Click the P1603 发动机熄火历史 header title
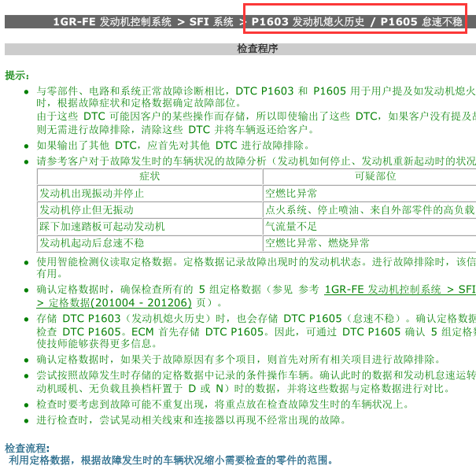 tap(308, 21)
